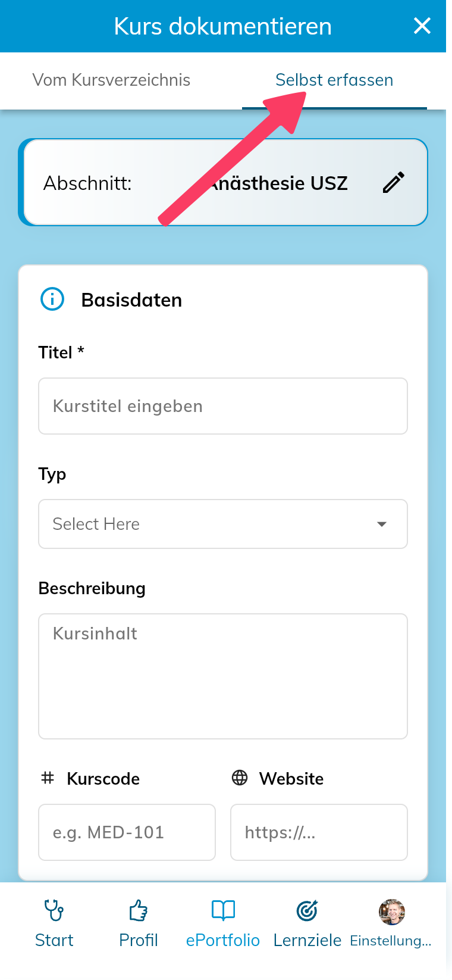Focus the Website https field
The height and width of the screenshot is (980, 452).
click(x=319, y=832)
